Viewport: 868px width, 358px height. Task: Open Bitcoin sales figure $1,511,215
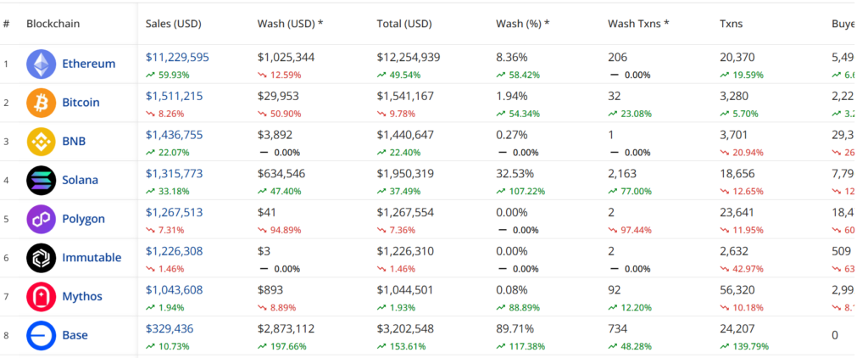(174, 96)
